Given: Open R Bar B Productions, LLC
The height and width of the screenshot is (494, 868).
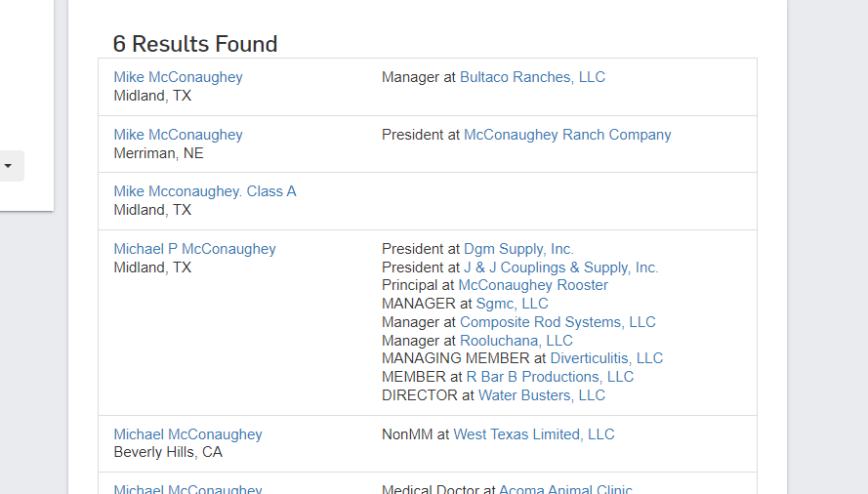Looking at the screenshot, I should click(x=550, y=377).
